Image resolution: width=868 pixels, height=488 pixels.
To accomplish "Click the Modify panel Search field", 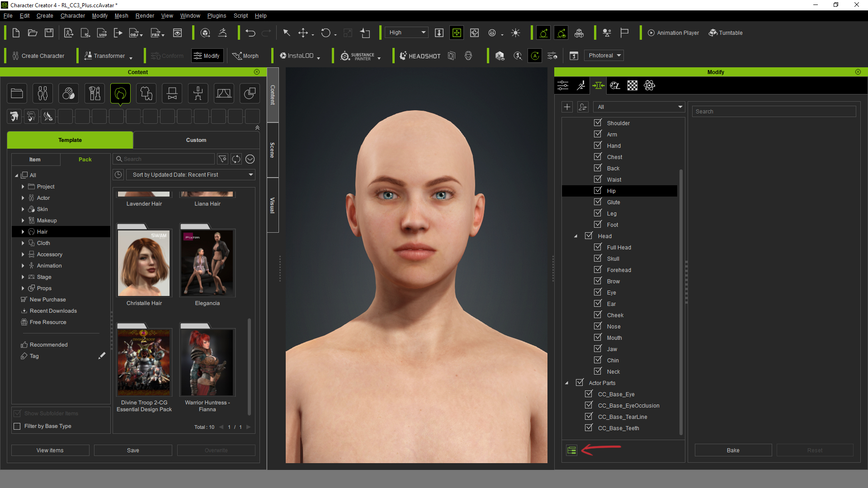I will (x=774, y=112).
